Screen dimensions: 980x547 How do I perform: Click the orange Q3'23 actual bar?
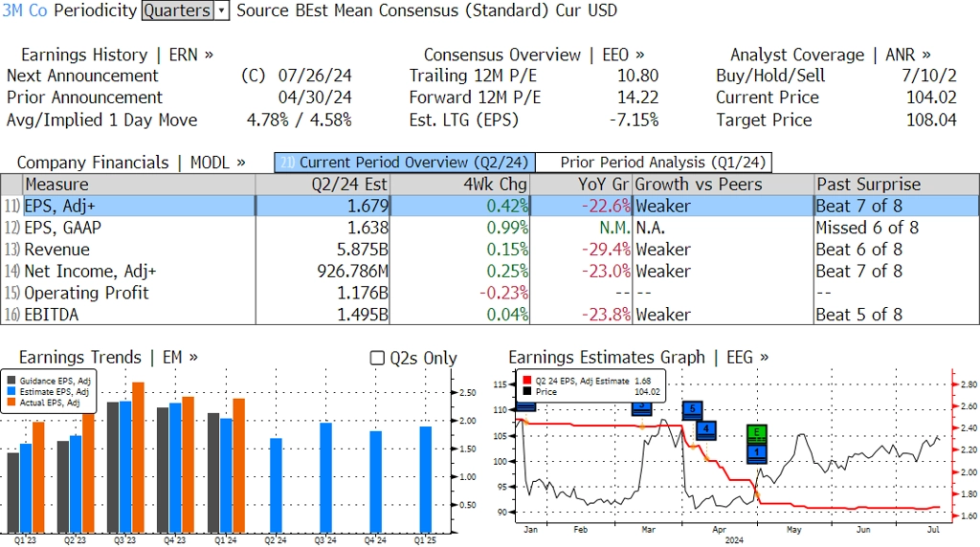tap(138, 457)
